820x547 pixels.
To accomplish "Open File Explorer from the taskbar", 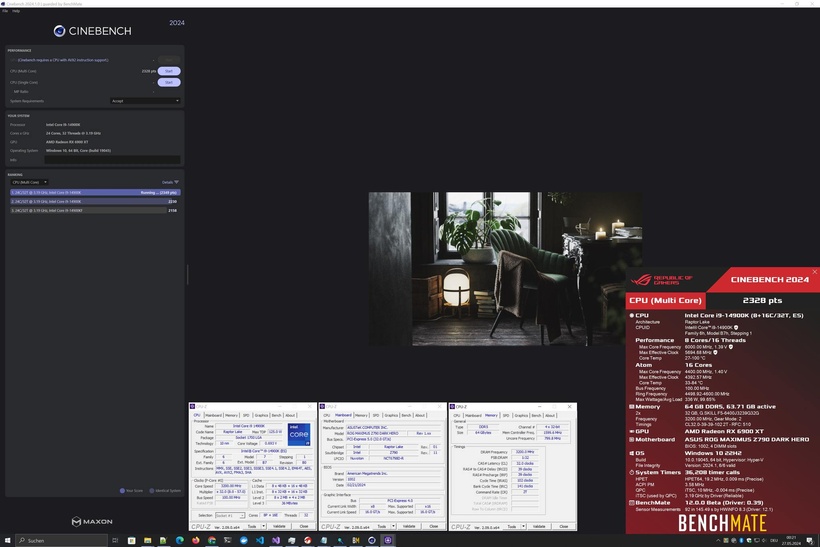I will click(147, 540).
